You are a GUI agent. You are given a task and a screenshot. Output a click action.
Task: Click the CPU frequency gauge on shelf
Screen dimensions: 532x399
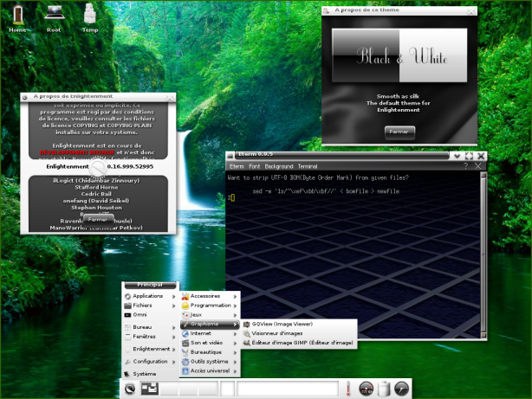point(366,389)
